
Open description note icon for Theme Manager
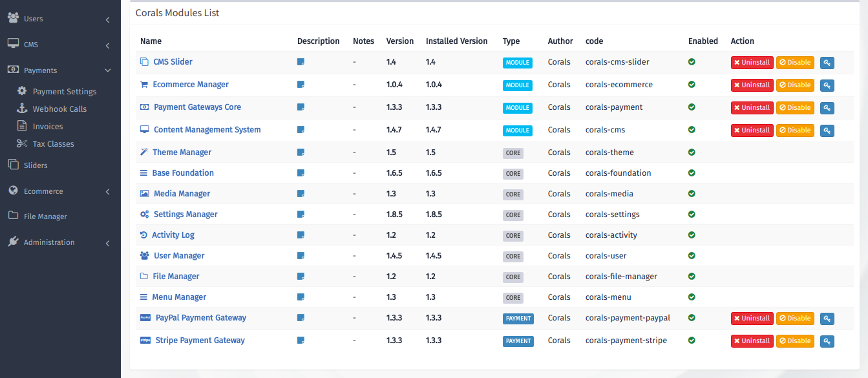(x=301, y=152)
